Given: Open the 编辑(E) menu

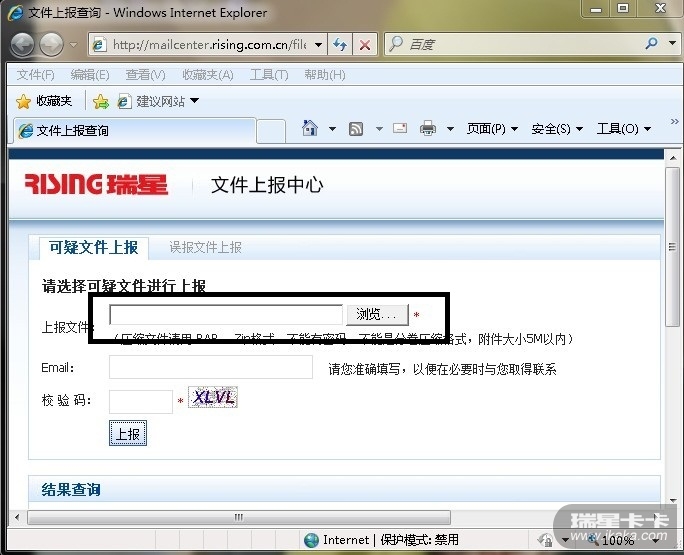Looking at the screenshot, I should (x=90, y=75).
